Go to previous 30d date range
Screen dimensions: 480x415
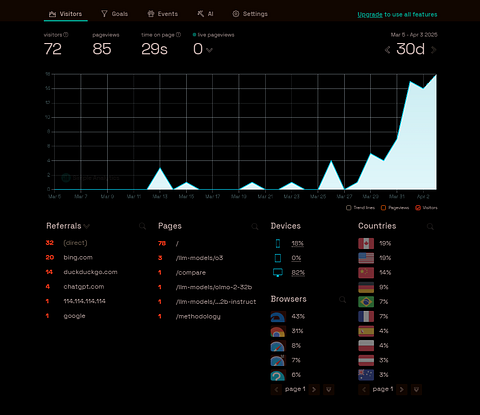coord(387,50)
